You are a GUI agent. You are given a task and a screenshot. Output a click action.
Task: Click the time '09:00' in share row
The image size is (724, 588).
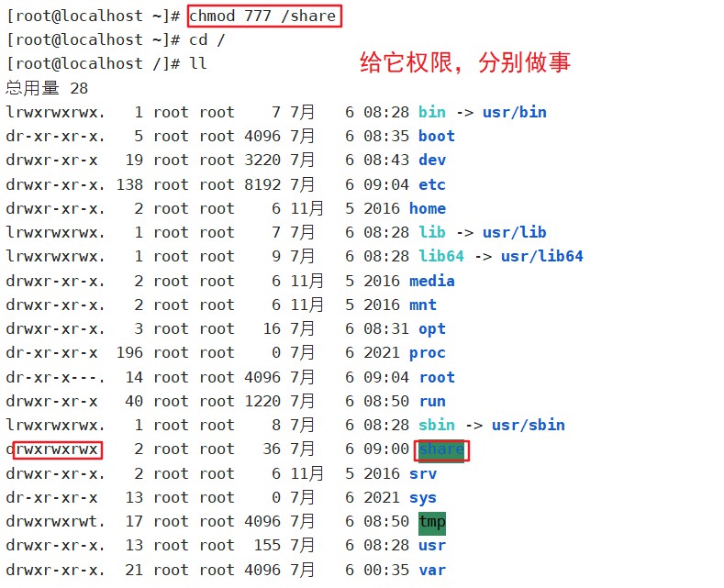point(386,449)
